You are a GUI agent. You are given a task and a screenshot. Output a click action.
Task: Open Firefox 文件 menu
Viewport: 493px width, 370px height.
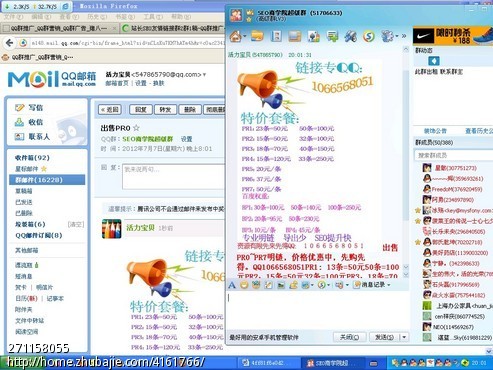[x=13, y=17]
